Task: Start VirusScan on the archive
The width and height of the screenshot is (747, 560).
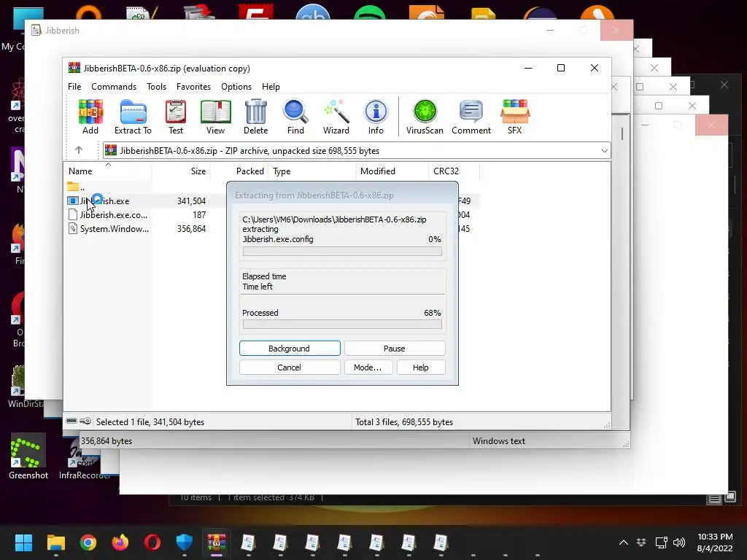Action: tap(425, 117)
